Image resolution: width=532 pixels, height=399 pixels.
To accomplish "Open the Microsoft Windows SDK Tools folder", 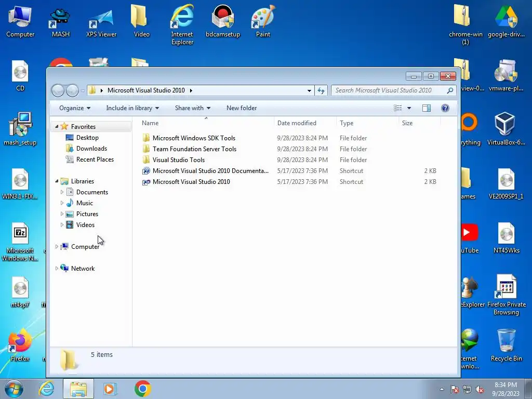I will tap(194, 138).
